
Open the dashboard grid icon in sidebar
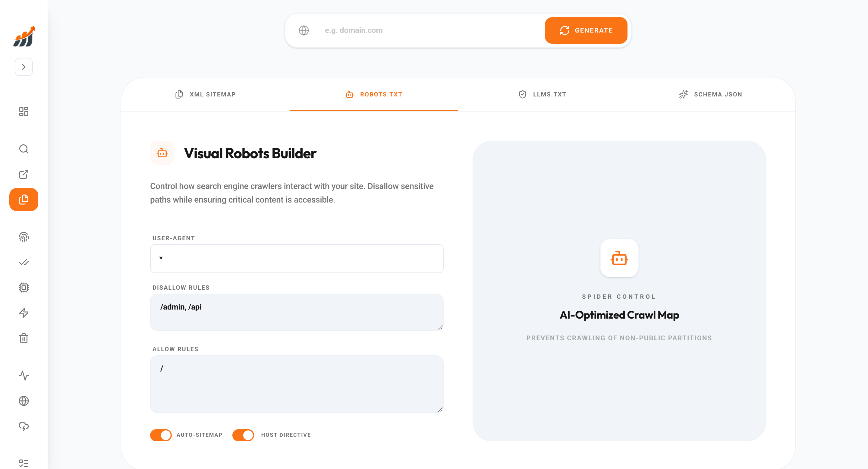[24, 112]
